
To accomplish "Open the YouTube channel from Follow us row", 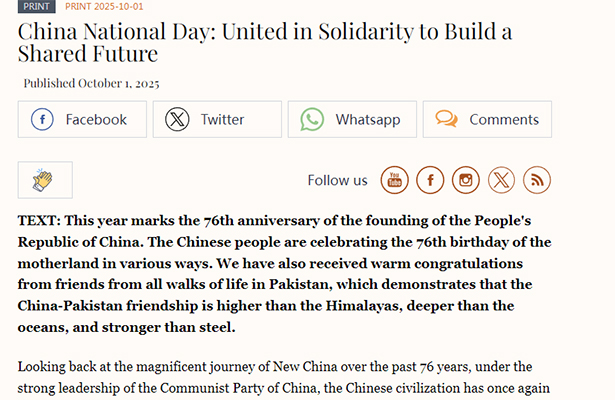I will tap(394, 180).
